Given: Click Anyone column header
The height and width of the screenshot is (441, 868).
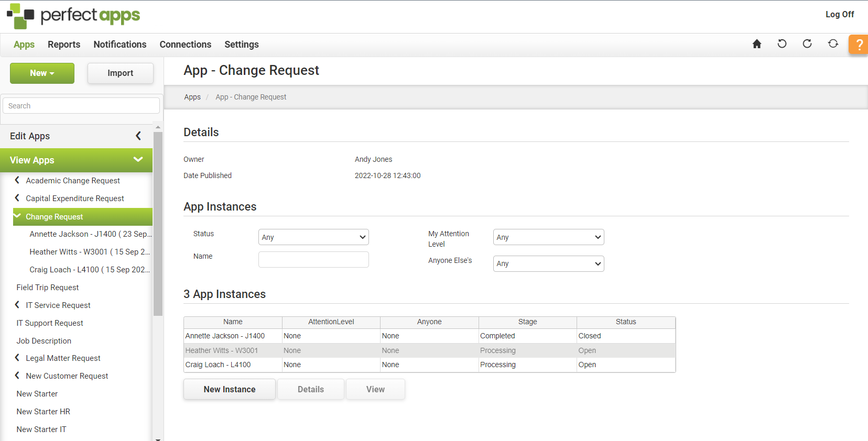Looking at the screenshot, I should pyautogui.click(x=429, y=322).
